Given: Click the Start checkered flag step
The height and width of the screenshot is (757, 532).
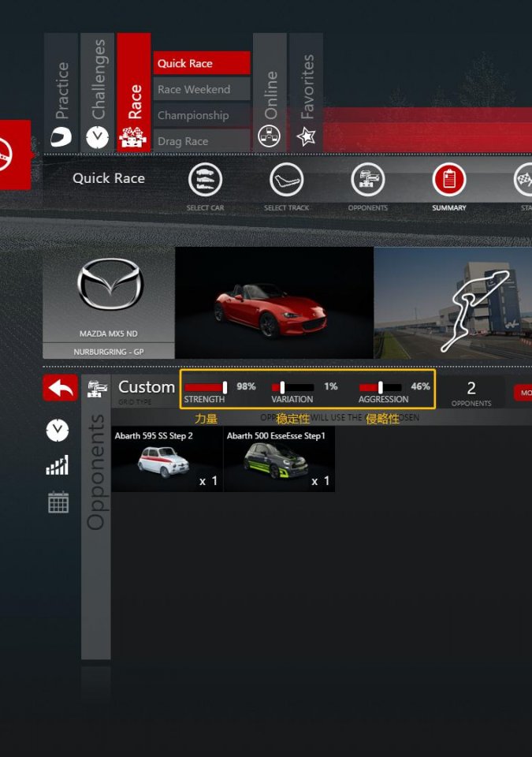Looking at the screenshot, I should [x=523, y=180].
